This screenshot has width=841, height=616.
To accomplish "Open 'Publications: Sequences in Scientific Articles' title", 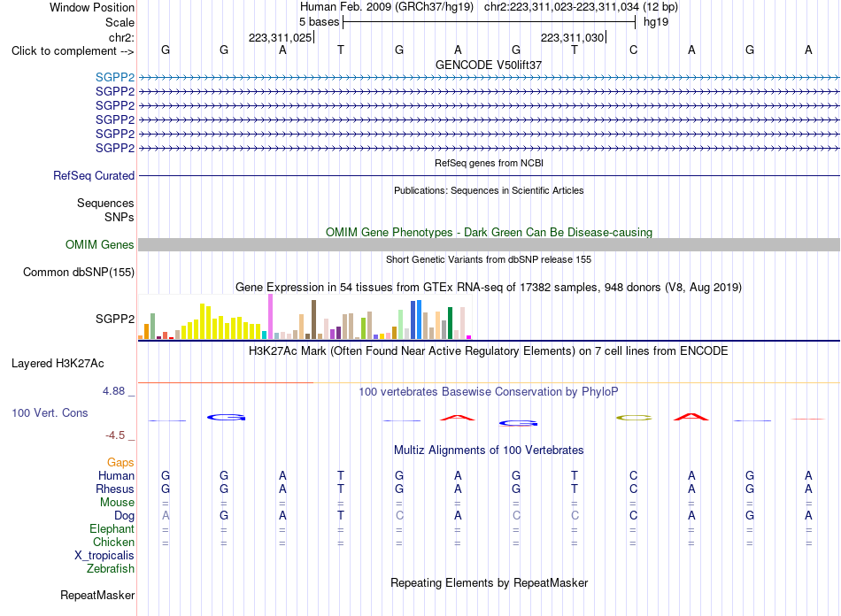I will click(x=489, y=190).
